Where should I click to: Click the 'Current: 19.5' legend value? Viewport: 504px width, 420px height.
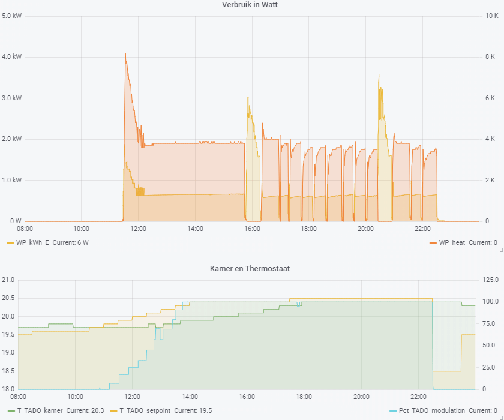[x=193, y=410]
